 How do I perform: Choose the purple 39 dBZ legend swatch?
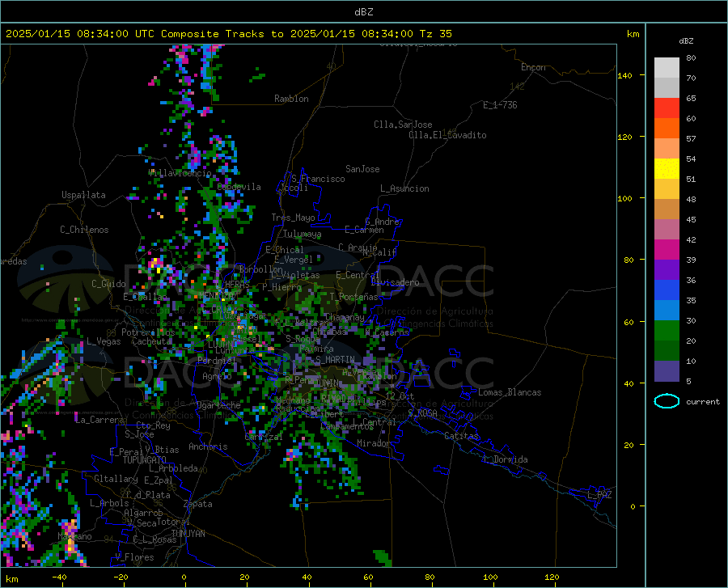667,269
